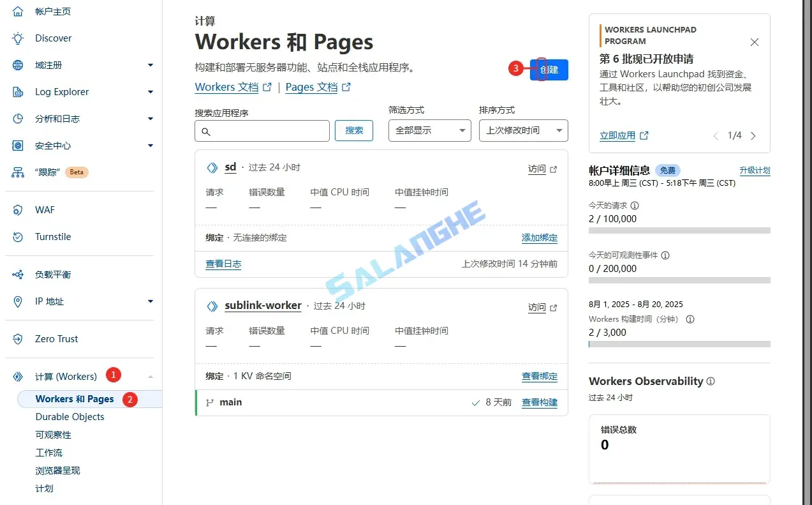The width and height of the screenshot is (812, 505).
Task: Click the 创建 button
Action: tap(549, 69)
